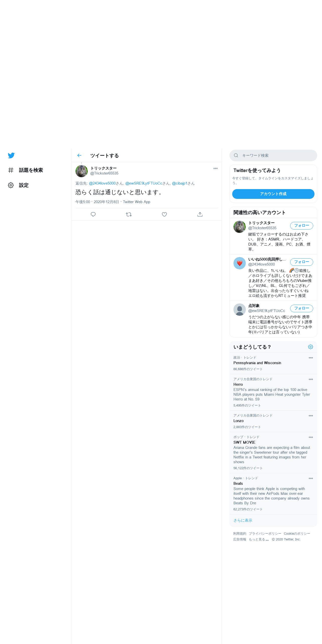Open the tweet's three-dot more menu

(x=215, y=169)
